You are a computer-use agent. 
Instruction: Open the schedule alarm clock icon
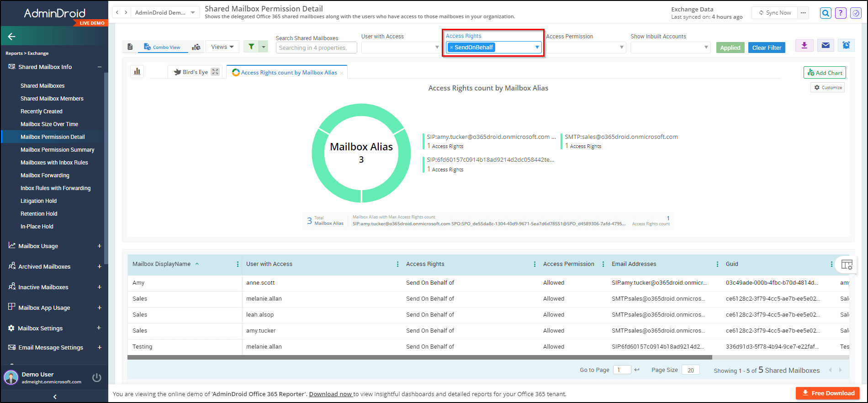[846, 46]
